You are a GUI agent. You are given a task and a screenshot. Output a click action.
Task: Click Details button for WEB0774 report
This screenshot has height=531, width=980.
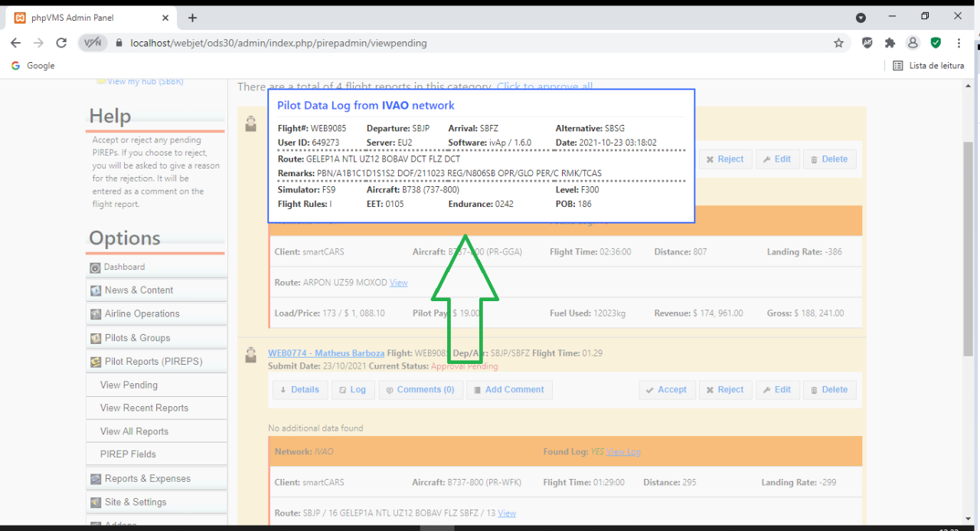299,390
